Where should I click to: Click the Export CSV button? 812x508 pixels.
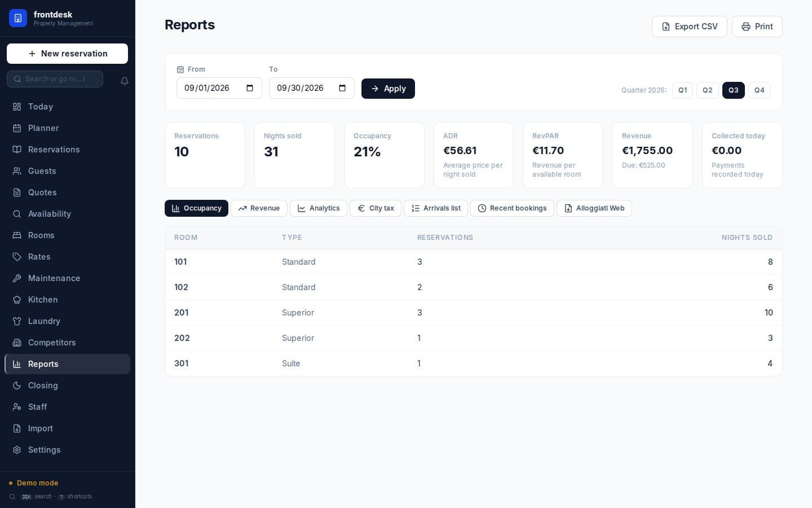689,27
